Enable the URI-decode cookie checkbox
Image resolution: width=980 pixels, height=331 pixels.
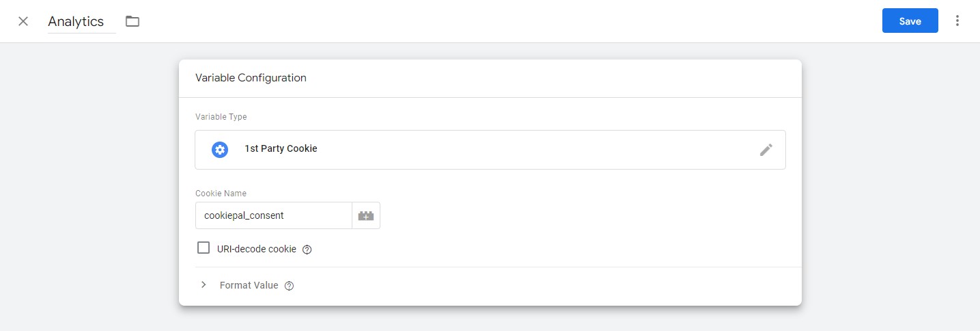(x=204, y=248)
